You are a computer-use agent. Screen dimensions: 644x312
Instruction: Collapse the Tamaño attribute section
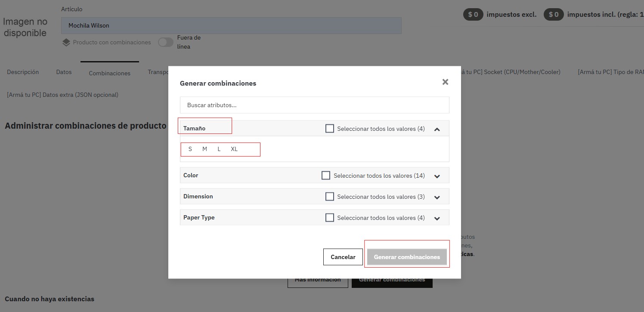pos(437,129)
